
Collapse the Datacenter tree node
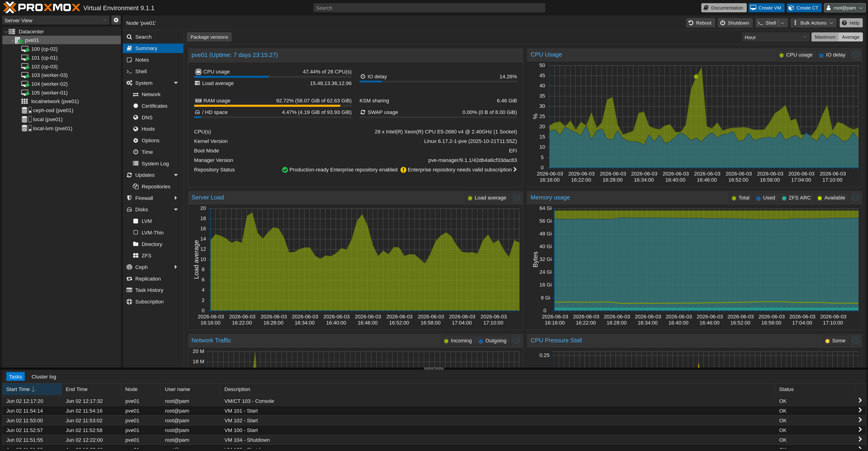pyautogui.click(x=6, y=32)
